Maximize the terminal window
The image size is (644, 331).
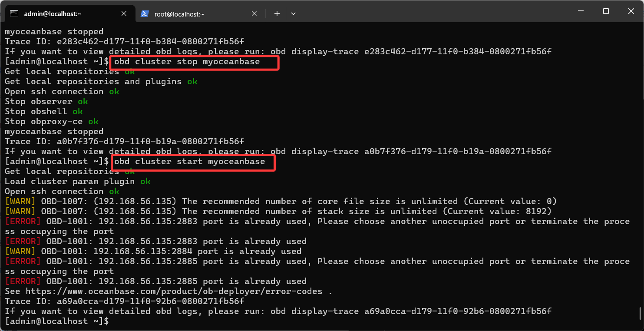[606, 11]
